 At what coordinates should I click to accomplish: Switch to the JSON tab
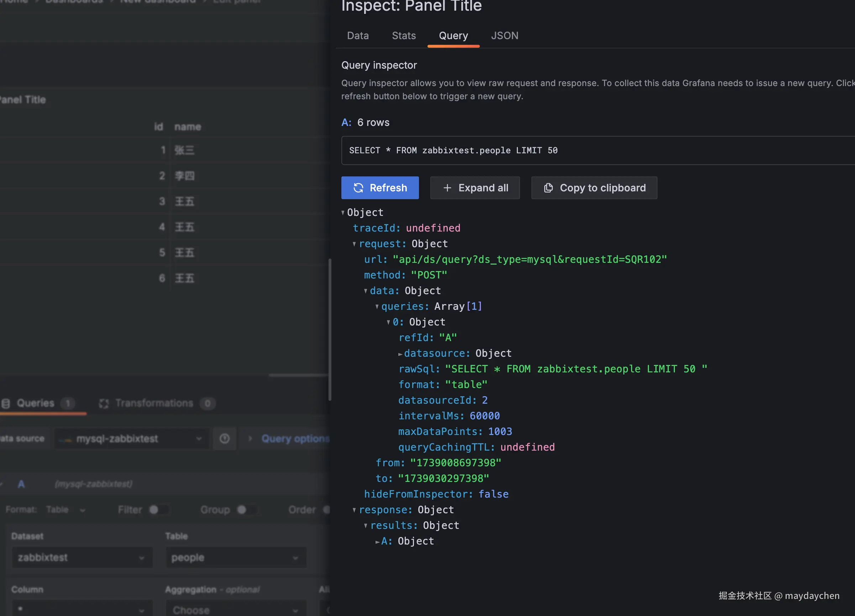pyautogui.click(x=504, y=36)
